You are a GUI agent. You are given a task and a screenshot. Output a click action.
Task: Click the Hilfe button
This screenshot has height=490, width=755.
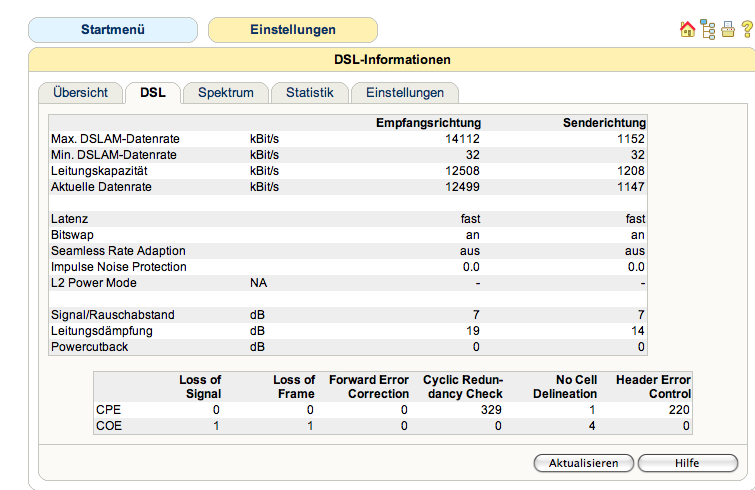coord(687,463)
